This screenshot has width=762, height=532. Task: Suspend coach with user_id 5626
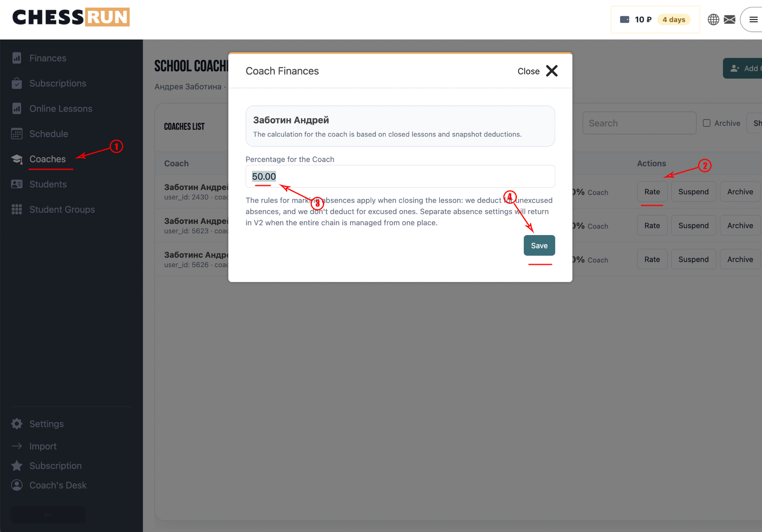(693, 260)
